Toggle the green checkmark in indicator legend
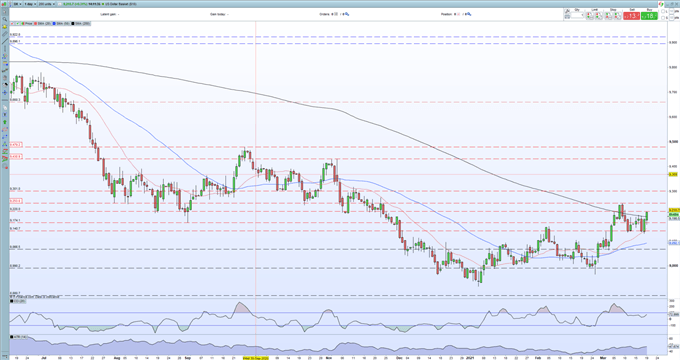 17,23
